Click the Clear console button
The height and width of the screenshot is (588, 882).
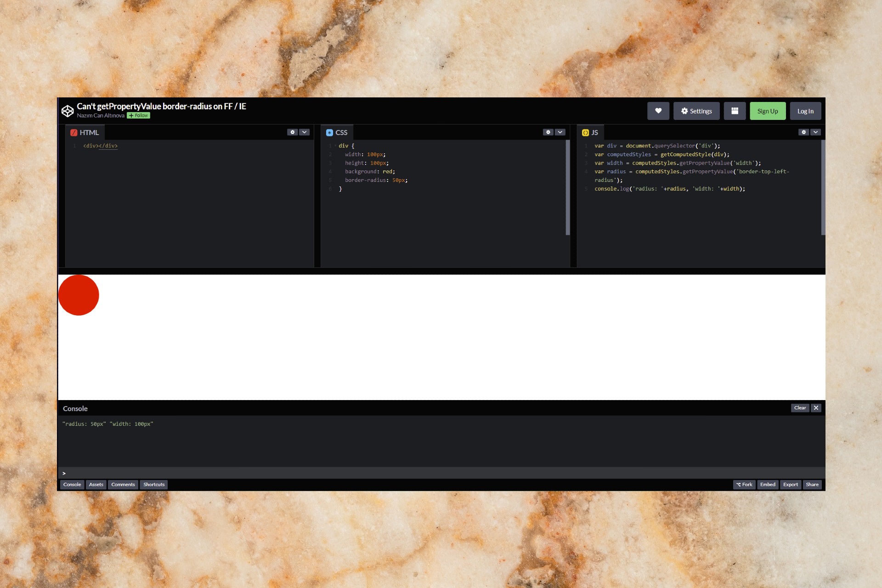pos(800,407)
